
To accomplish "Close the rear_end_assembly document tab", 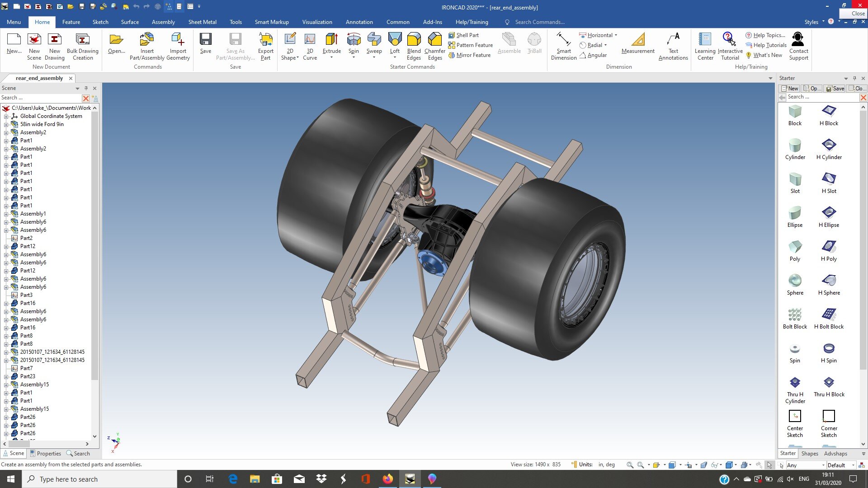I will click(x=71, y=78).
